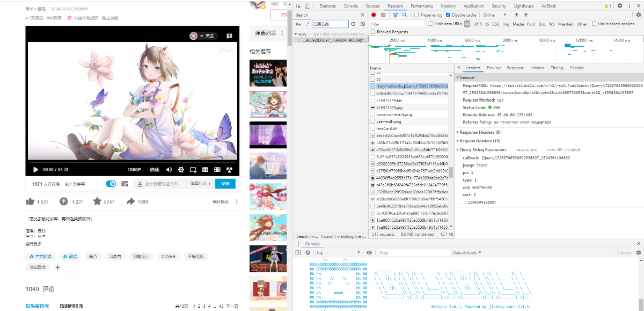Switch to Sources tab in DevTools

click(x=372, y=6)
